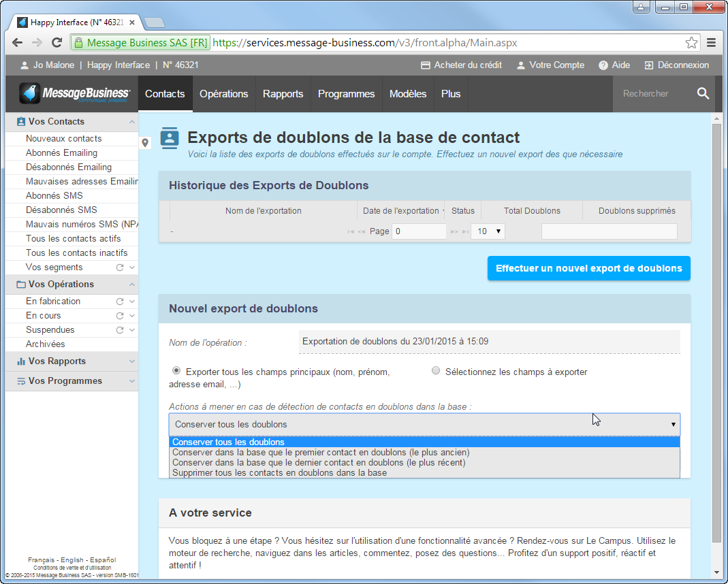Select exporting all main fields radio button

pyautogui.click(x=176, y=370)
